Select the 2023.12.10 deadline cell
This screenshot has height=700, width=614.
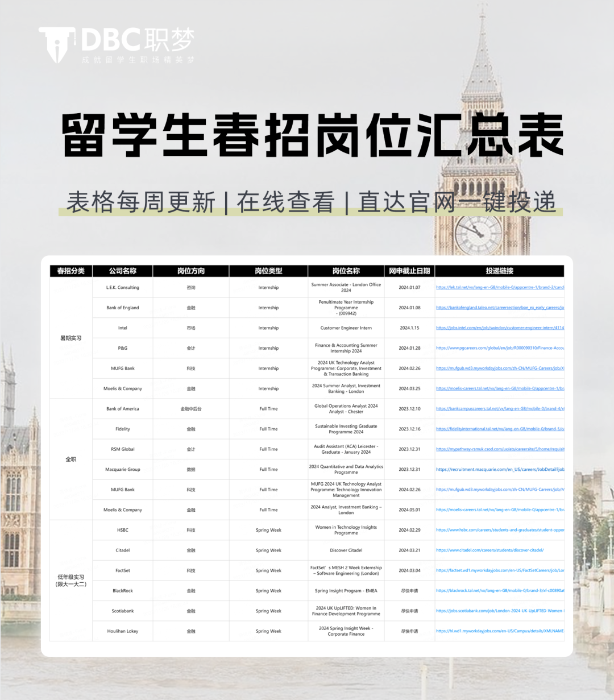(x=409, y=409)
